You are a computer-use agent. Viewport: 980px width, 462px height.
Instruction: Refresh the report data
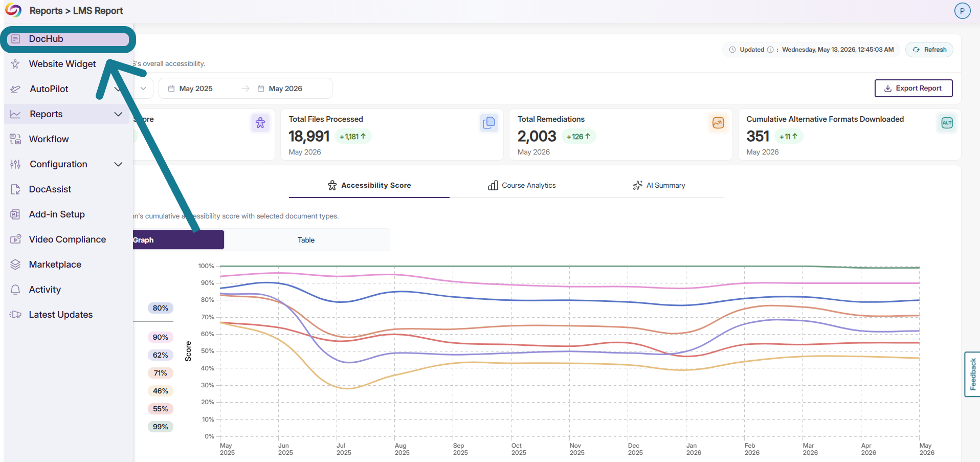(x=929, y=50)
